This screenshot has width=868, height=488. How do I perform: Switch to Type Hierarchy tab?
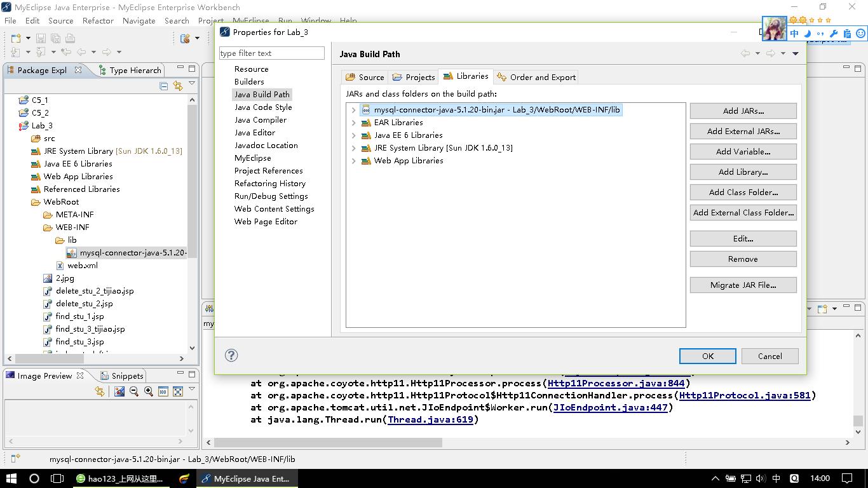pos(130,70)
